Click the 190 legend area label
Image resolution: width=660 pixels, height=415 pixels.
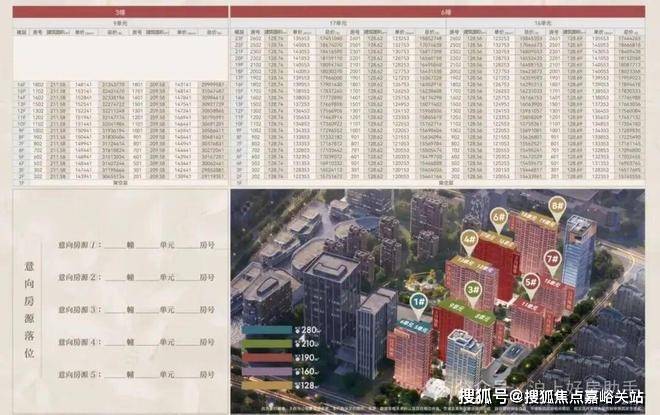[x=308, y=358]
